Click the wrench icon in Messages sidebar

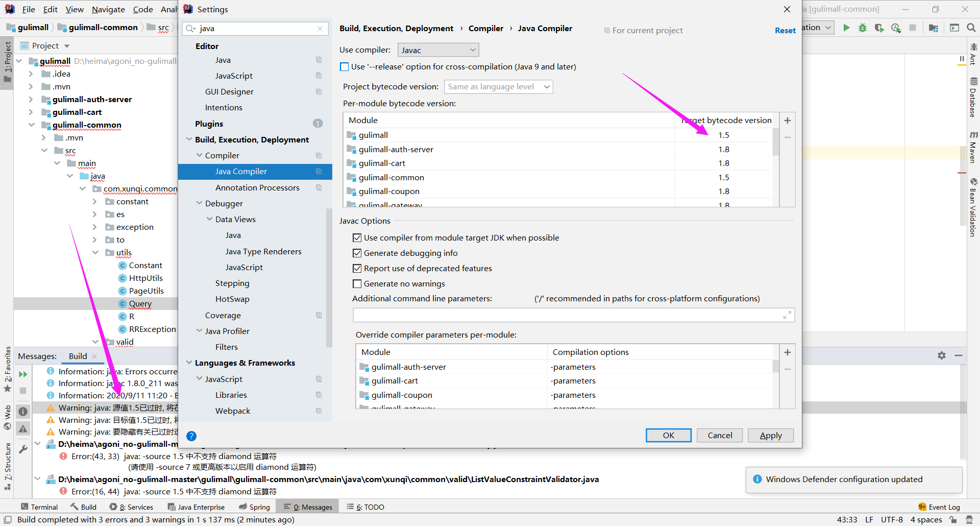[x=23, y=449]
